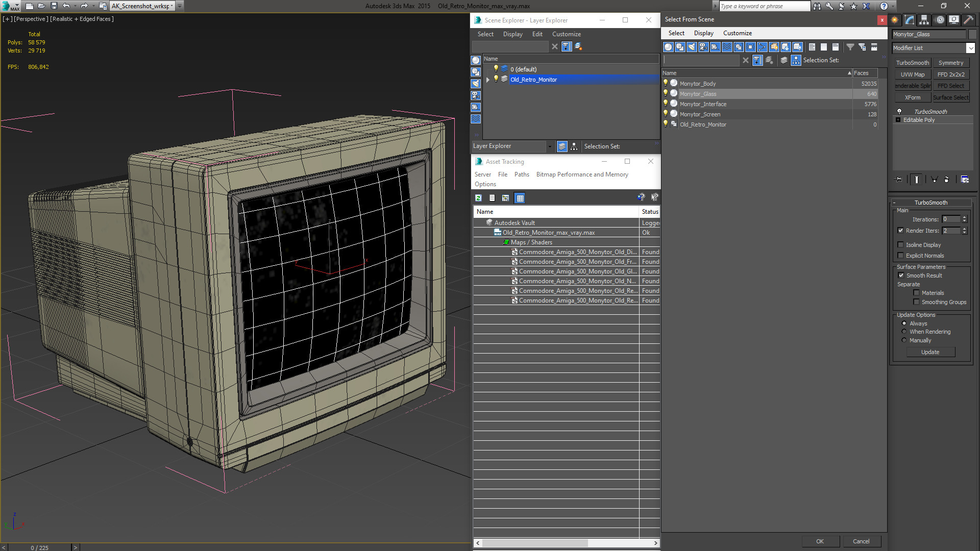The height and width of the screenshot is (551, 980).
Task: Sort by Name column header in Select From Scene
Action: [x=757, y=73]
